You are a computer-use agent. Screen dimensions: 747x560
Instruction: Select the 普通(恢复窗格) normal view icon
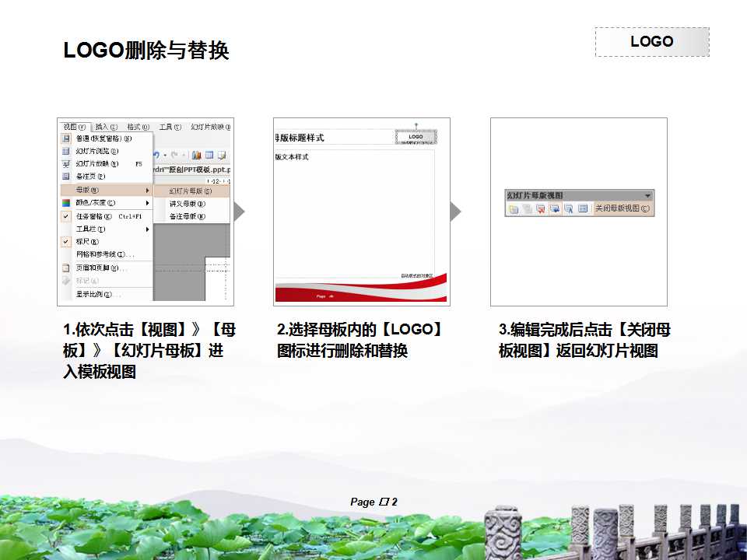(66, 139)
